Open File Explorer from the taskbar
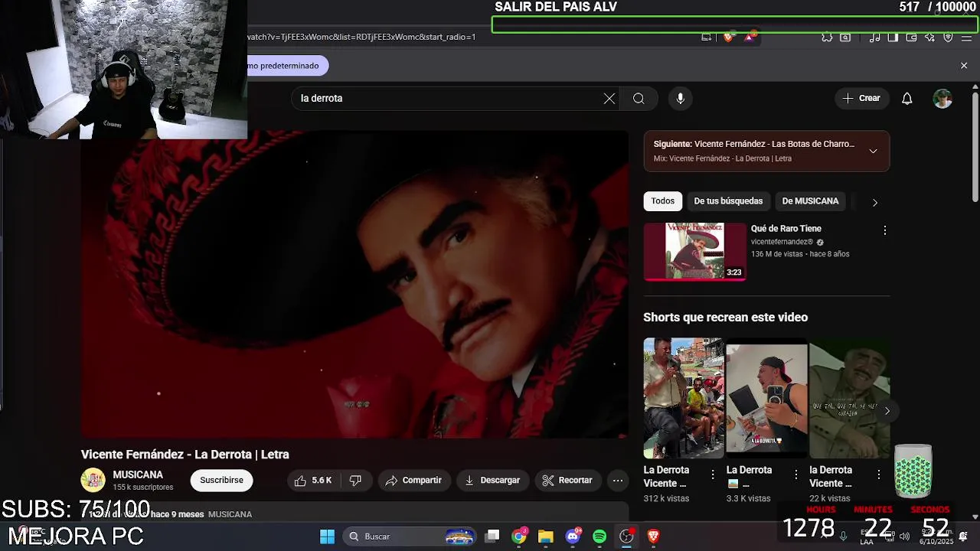The width and height of the screenshot is (980, 551). 545,536
